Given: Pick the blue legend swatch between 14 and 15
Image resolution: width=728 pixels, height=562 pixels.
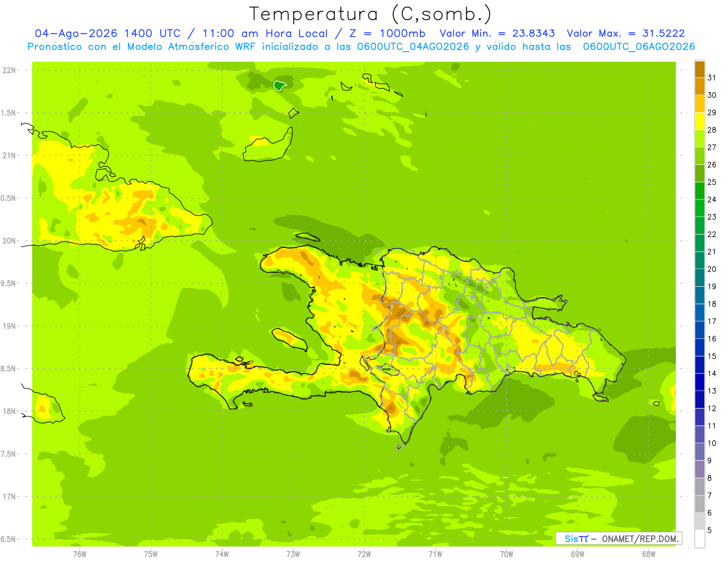Looking at the screenshot, I should (x=699, y=364).
